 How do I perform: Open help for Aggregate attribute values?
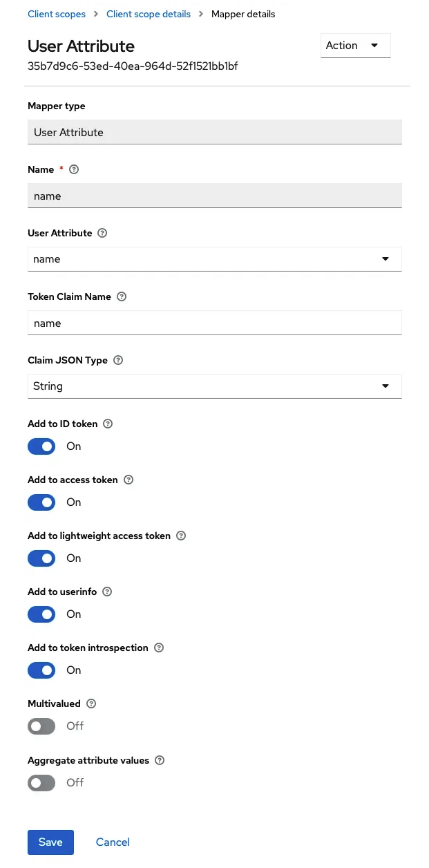point(160,760)
